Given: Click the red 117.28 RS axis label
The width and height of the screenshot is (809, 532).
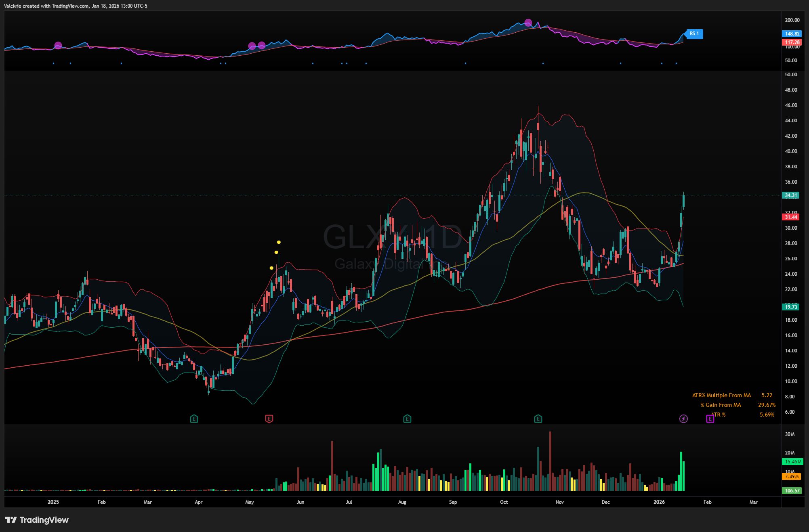Looking at the screenshot, I should [792, 42].
